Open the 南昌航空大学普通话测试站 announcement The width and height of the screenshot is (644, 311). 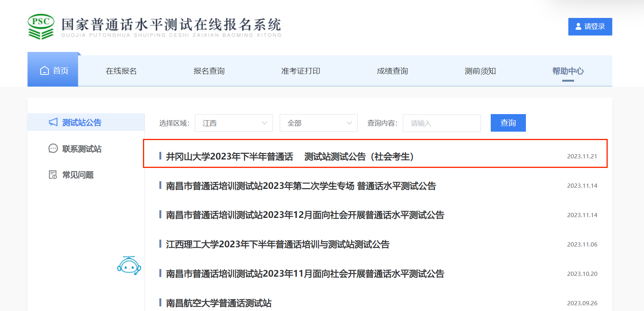219,303
